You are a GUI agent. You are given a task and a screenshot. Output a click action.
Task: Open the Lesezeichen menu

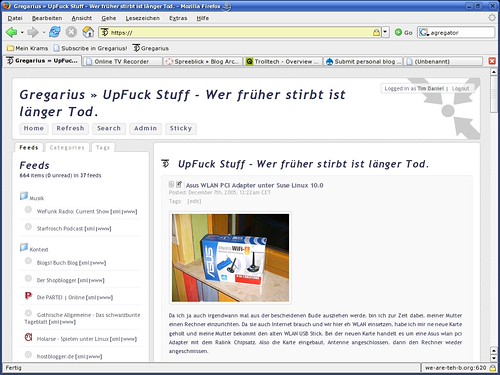pos(143,18)
